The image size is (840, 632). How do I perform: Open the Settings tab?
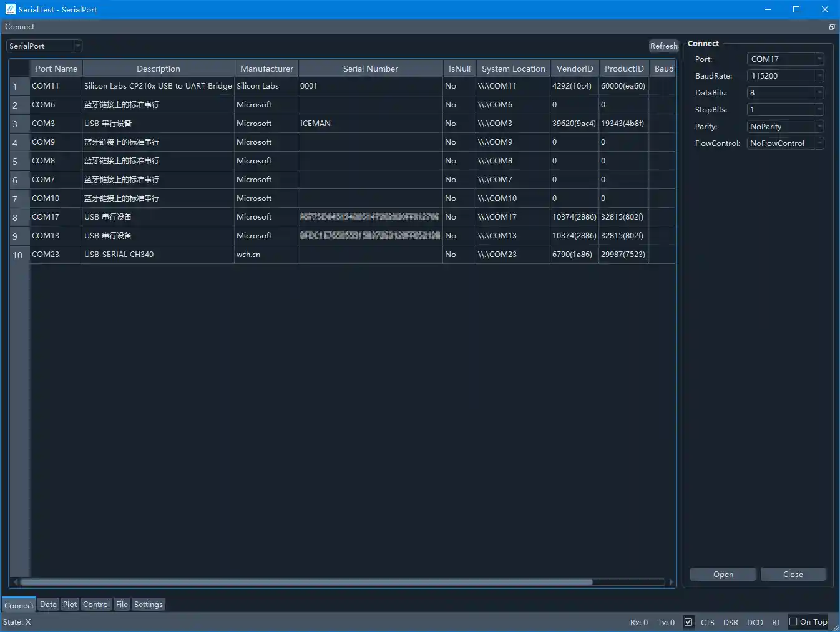(x=148, y=604)
